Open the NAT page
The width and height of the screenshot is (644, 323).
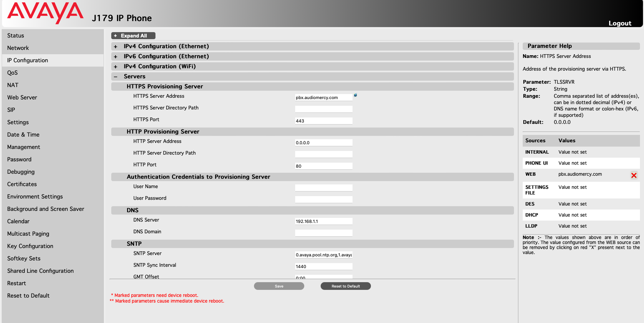(x=53, y=85)
